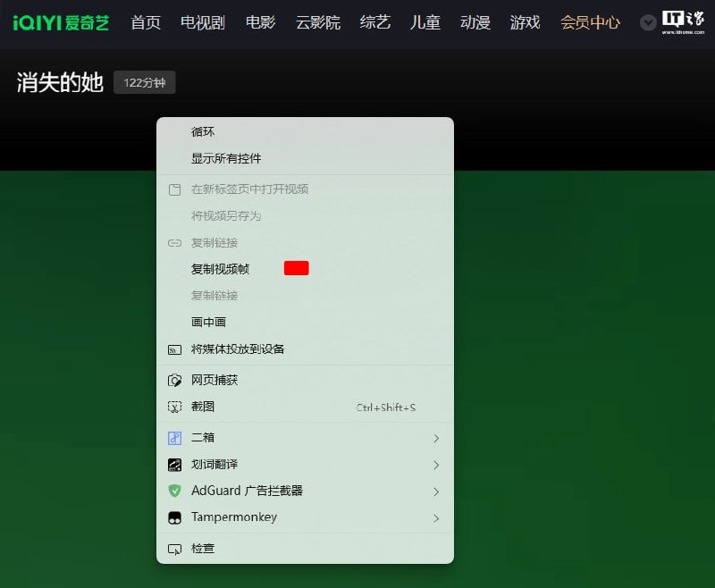Screen dimensions: 715x588
Task: Click the Tampermonkey monkey icon
Action: pos(175,517)
